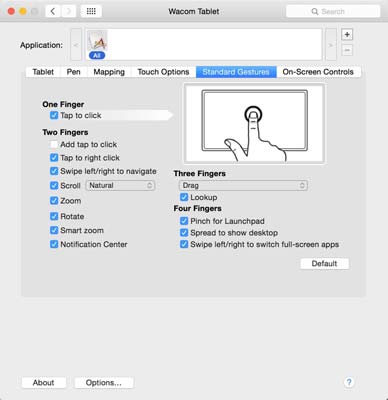
Task: Select the All applications icon
Action: (x=97, y=45)
